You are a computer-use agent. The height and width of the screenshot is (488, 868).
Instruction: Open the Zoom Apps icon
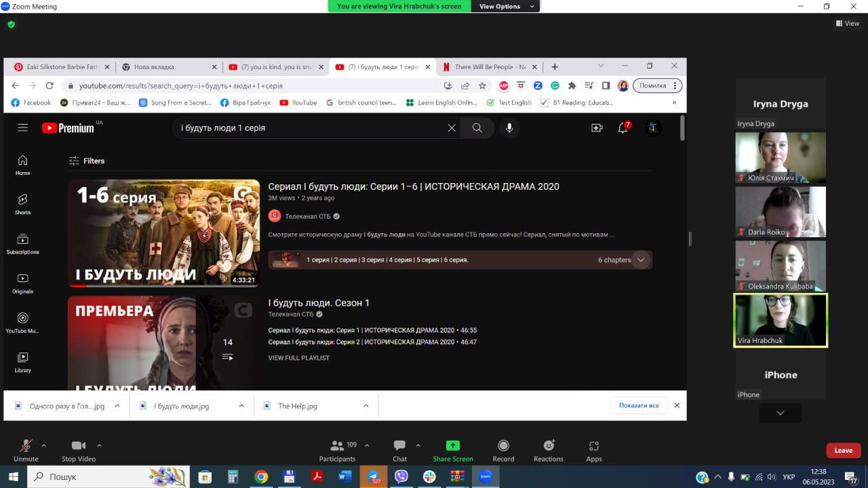click(x=594, y=445)
